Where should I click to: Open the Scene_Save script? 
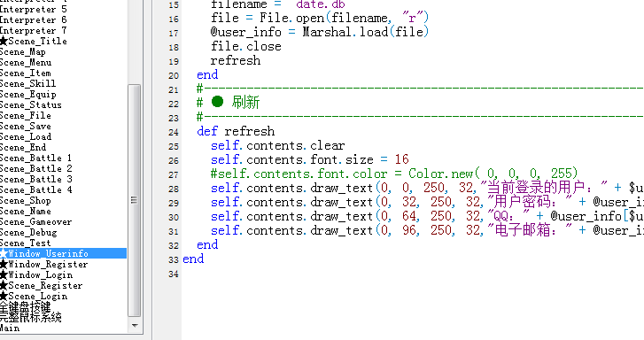click(26, 127)
